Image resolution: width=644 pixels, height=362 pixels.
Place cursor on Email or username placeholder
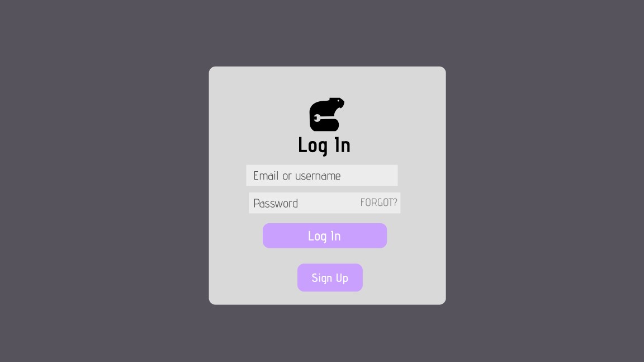[297, 176]
